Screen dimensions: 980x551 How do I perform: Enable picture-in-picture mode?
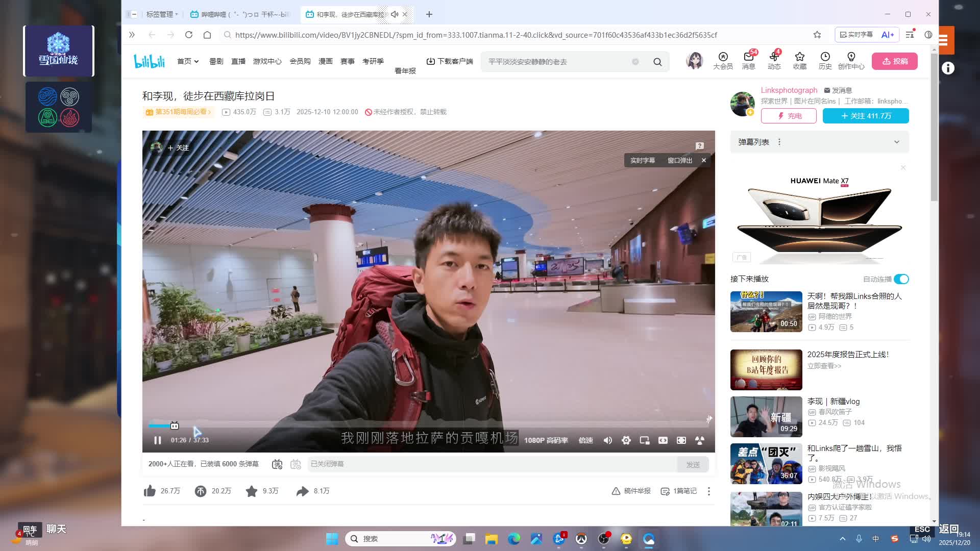coord(644,440)
